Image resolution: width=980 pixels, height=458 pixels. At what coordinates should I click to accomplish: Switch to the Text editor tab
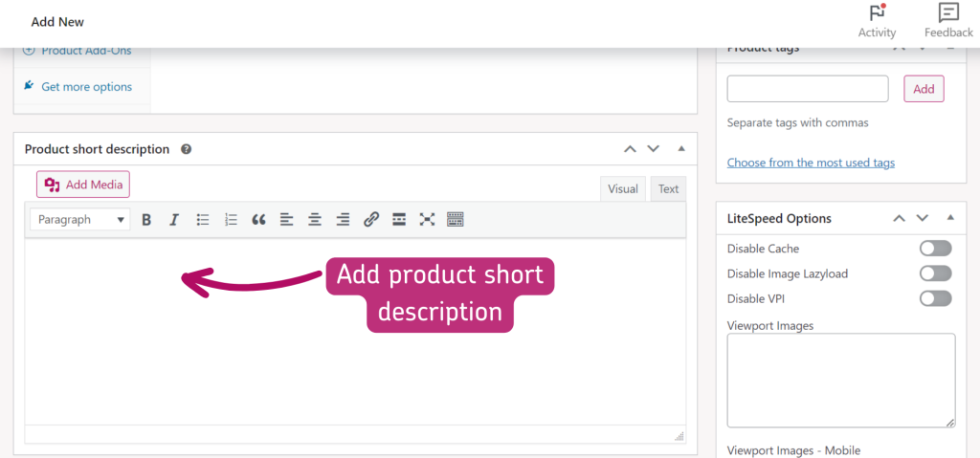(x=668, y=189)
